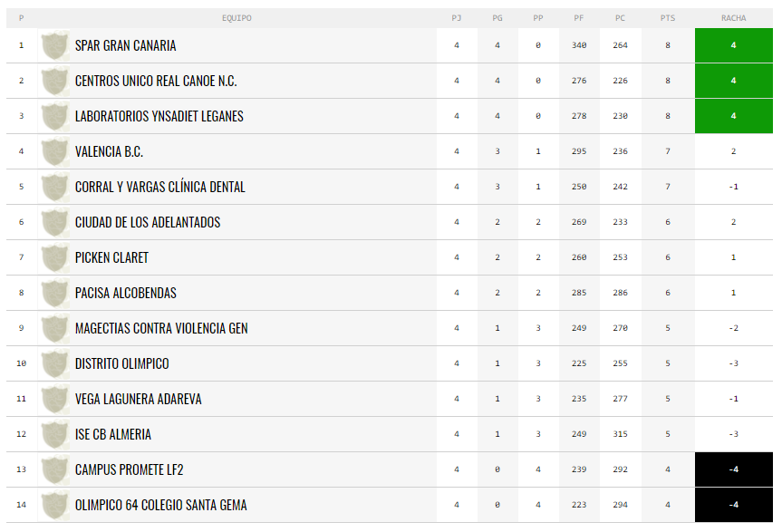
Task: Open LABORATORIOS YNSADIET LEGANES team page
Action: (159, 116)
